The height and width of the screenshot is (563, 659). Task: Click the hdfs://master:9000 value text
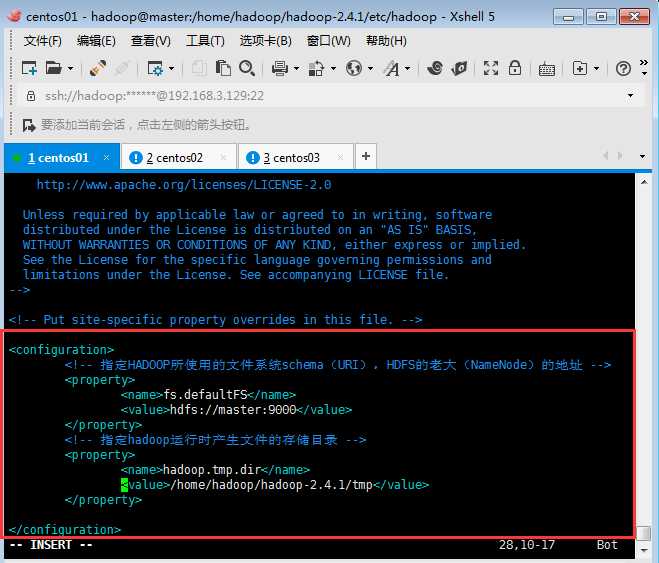tap(233, 410)
